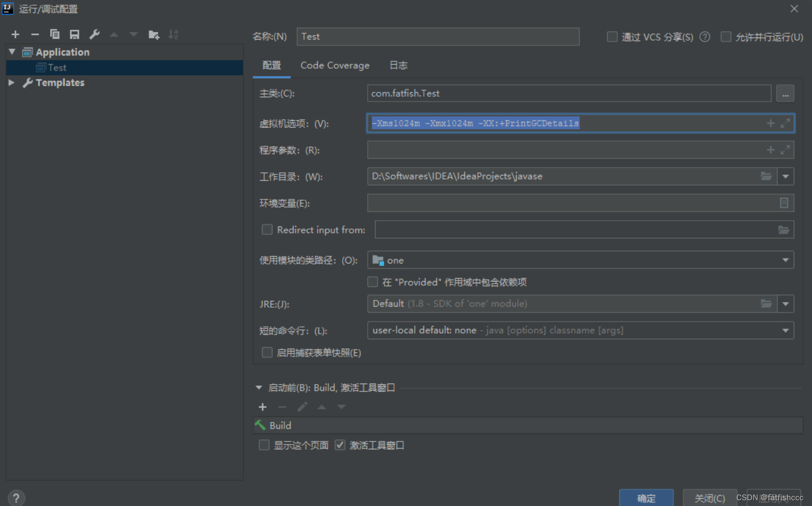This screenshot has width=812, height=506.
Task: Browse redirect input file folder icon
Action: [783, 230]
